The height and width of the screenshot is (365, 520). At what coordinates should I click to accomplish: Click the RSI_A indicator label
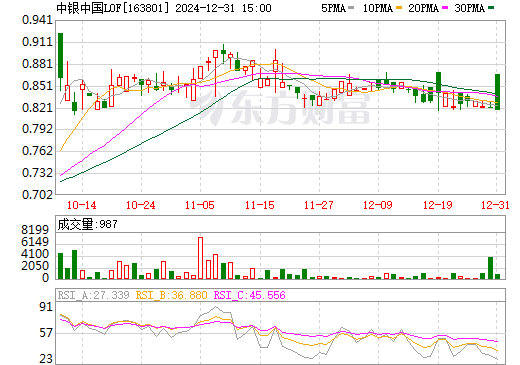point(93,295)
